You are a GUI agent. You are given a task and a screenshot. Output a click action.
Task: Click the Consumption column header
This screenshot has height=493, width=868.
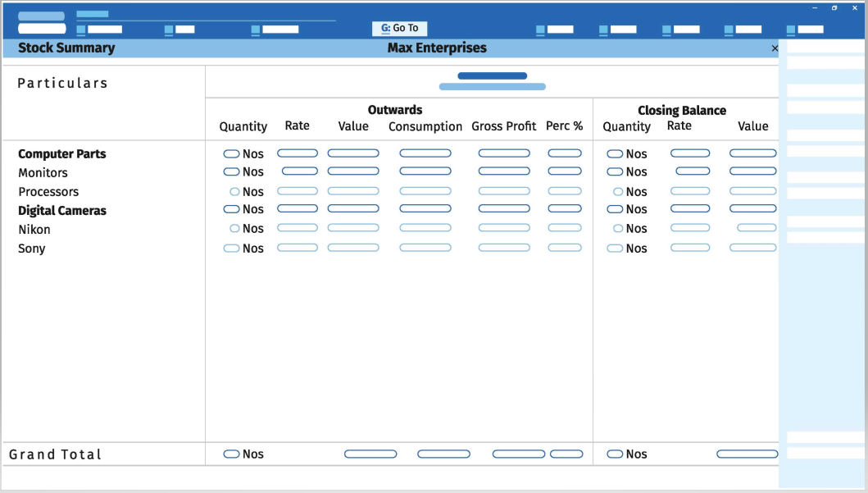click(425, 126)
